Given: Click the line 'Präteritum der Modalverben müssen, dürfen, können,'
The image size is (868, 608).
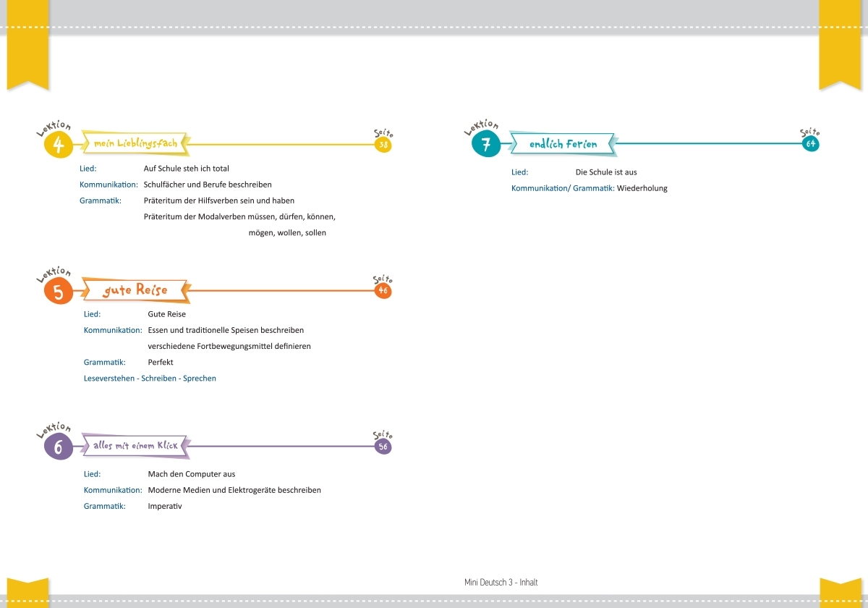Looking at the screenshot, I should 239,216.
